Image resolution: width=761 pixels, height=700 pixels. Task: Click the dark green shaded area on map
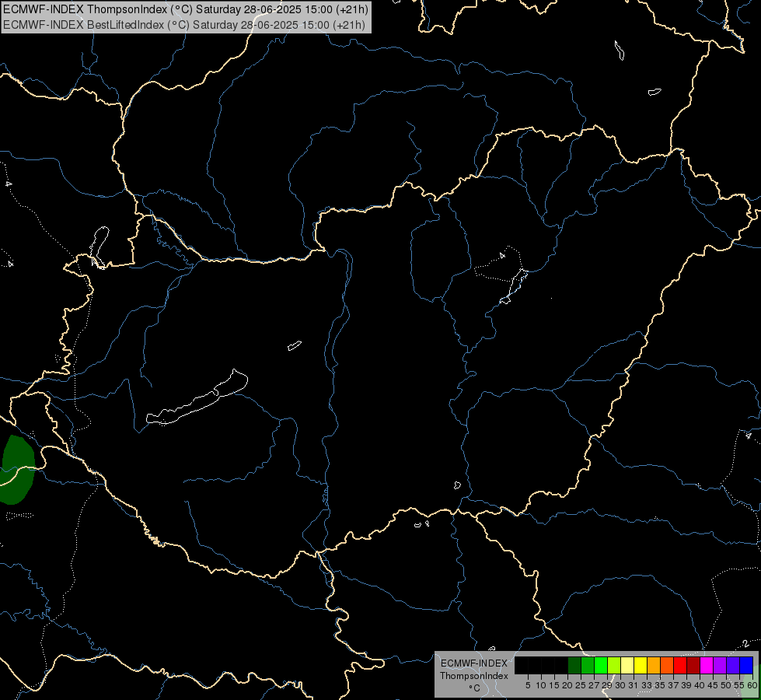coord(17,470)
